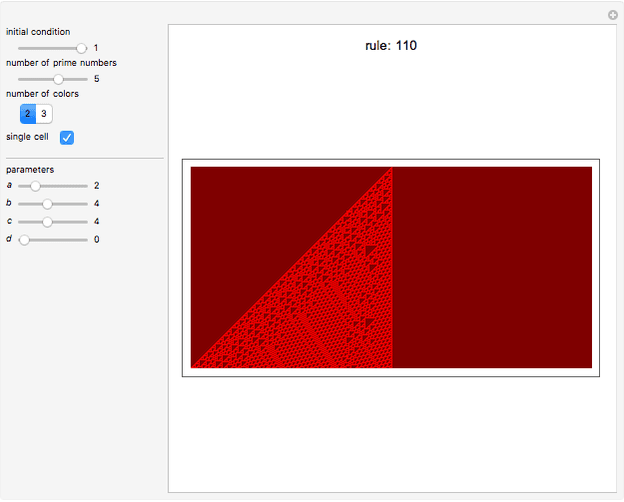This screenshot has height=502, width=624.
Task: Click the plus icon in the top-right corner
Action: pyautogui.click(x=613, y=15)
